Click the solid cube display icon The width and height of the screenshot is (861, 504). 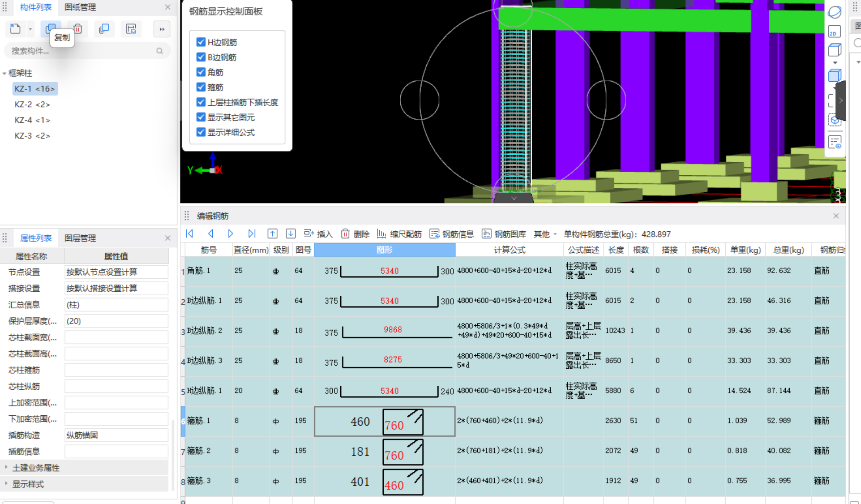[834, 75]
